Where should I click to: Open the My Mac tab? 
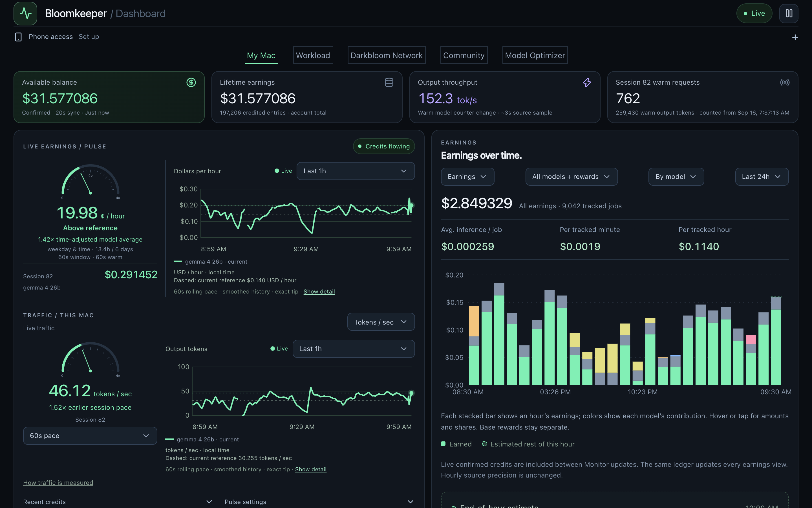(261, 55)
